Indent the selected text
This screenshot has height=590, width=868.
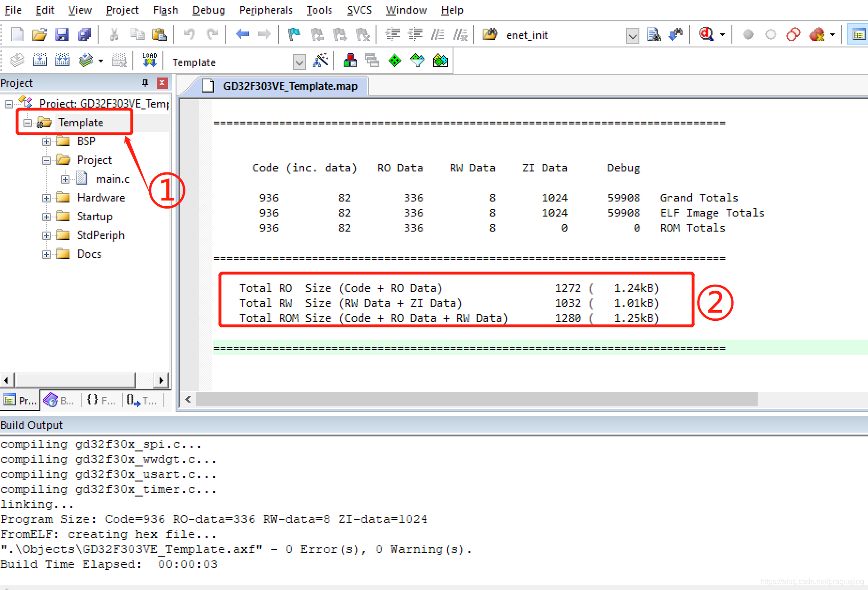tap(392, 34)
